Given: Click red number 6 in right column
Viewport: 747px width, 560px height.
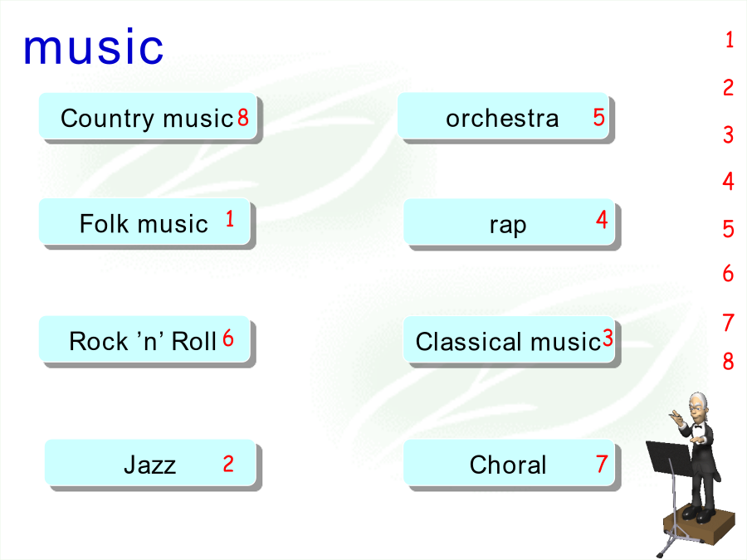Looking at the screenshot, I should 728,274.
